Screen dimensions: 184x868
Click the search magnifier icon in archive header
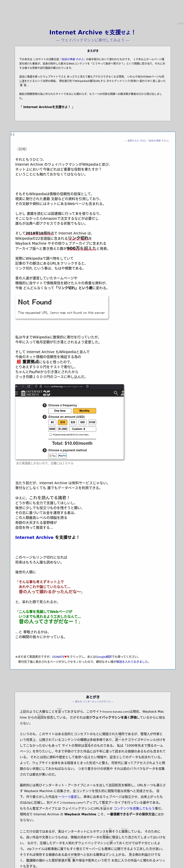116,393
